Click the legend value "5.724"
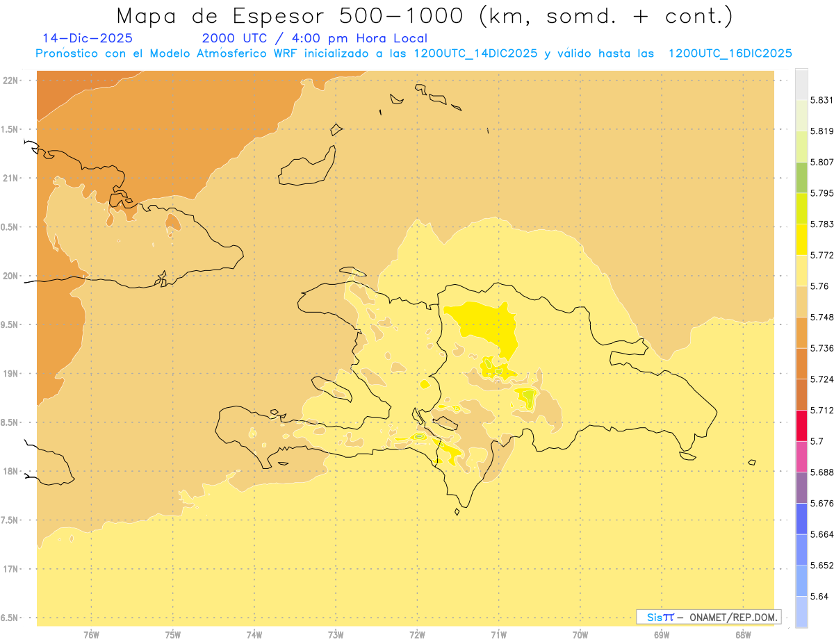The image size is (834, 644). pos(822,379)
